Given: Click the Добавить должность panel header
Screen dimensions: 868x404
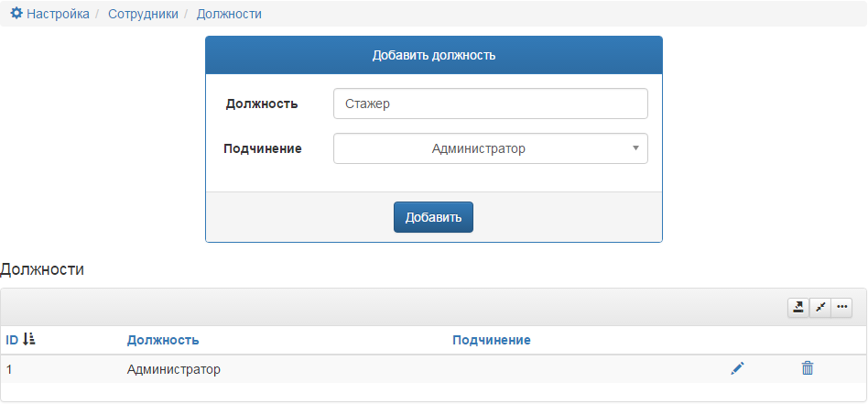Looking at the screenshot, I should (x=433, y=55).
